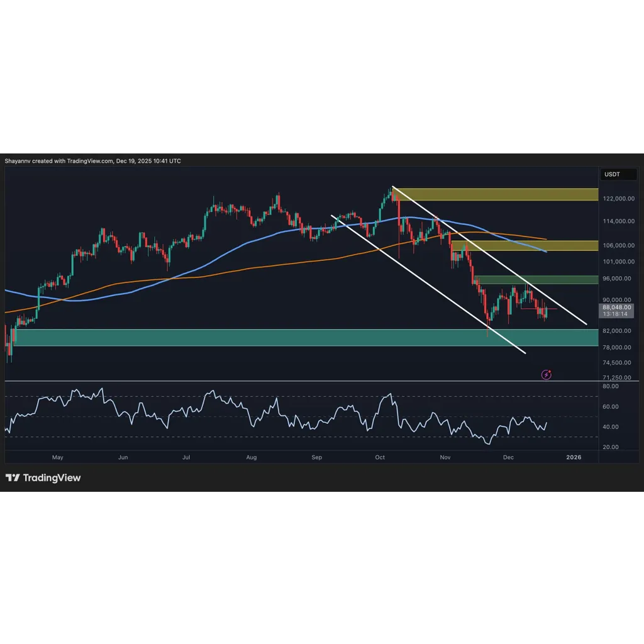Click the 101,000.00 price axis label
Screen dimensions: 644x644
(619, 262)
